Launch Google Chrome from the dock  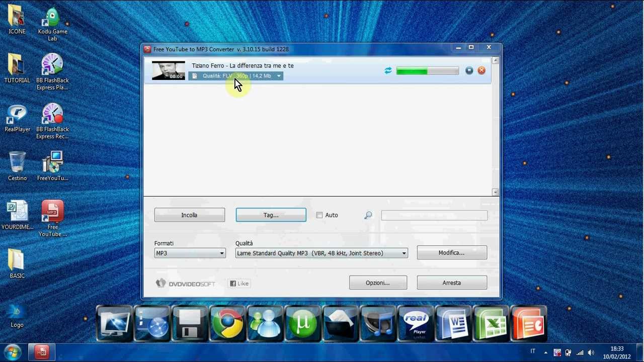click(x=227, y=323)
